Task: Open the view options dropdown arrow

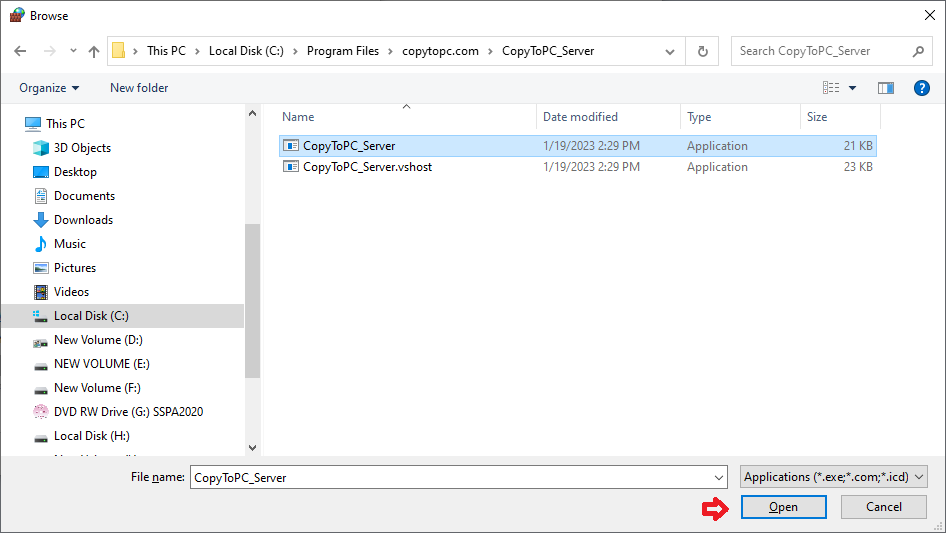Action: 852,88
